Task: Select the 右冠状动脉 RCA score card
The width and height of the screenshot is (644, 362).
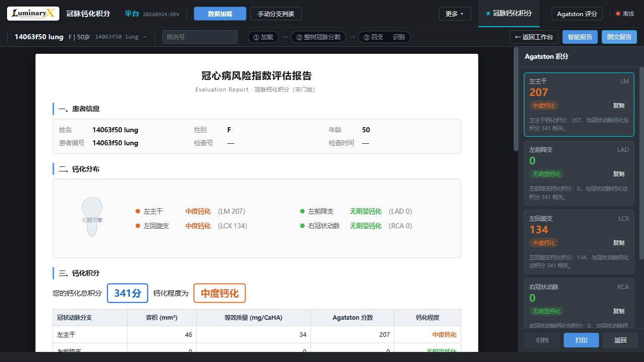Action: tap(579, 303)
